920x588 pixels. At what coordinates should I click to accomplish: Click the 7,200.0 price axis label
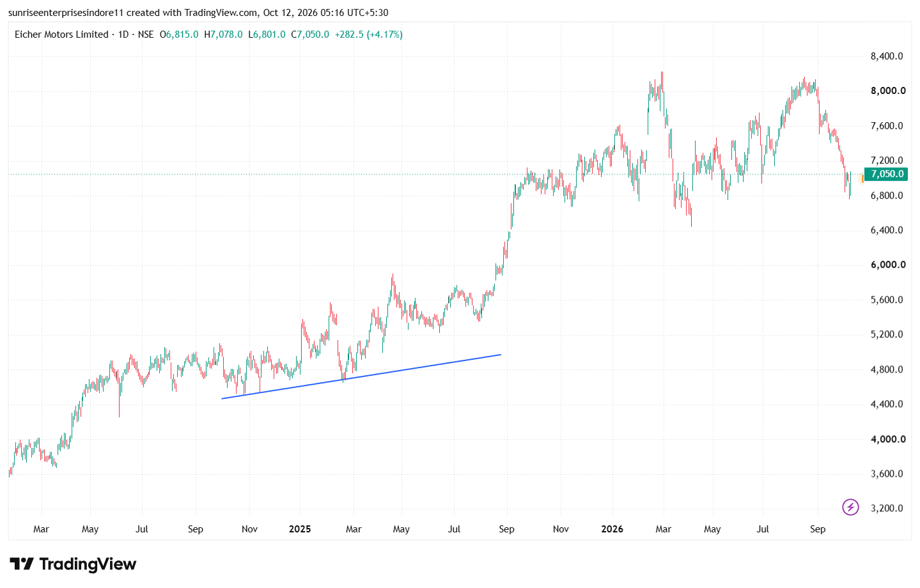[887, 160]
